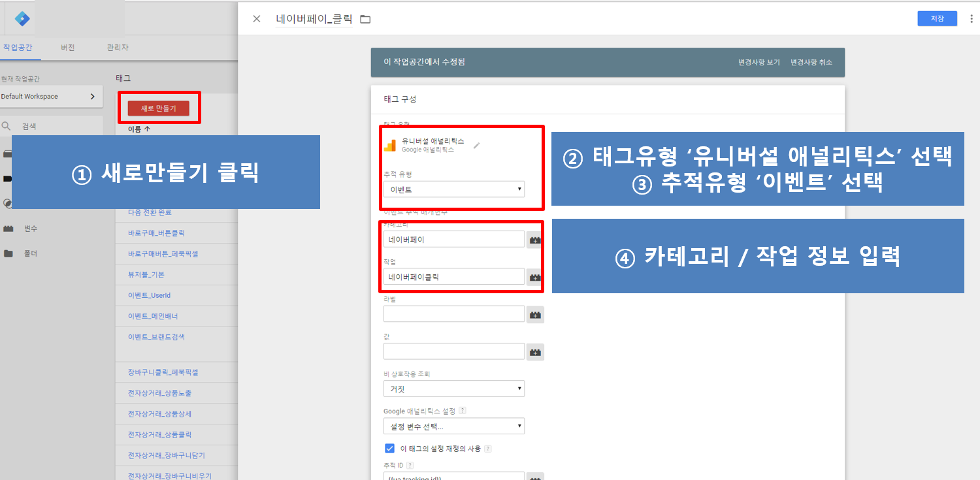Open the three-dot more options menu

click(x=972, y=19)
